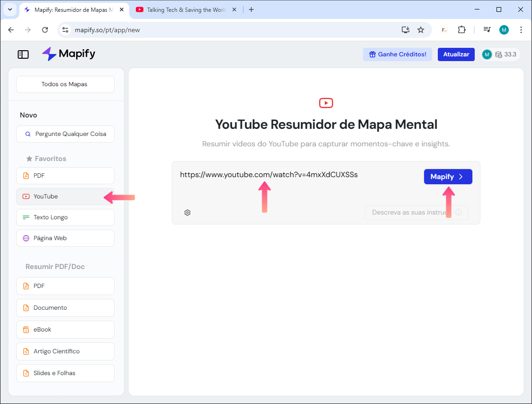Viewport: 532px width, 404px height.
Task: Open the settings gear in the URL box
Action: [x=187, y=213]
